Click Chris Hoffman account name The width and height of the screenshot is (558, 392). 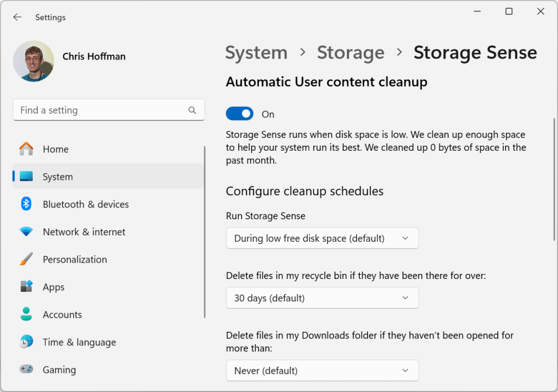[x=94, y=56]
